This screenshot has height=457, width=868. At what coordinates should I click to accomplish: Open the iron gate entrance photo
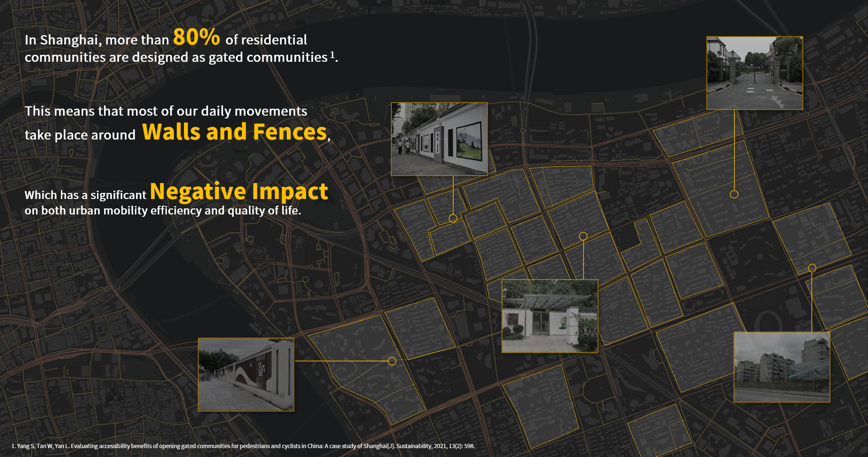755,73
